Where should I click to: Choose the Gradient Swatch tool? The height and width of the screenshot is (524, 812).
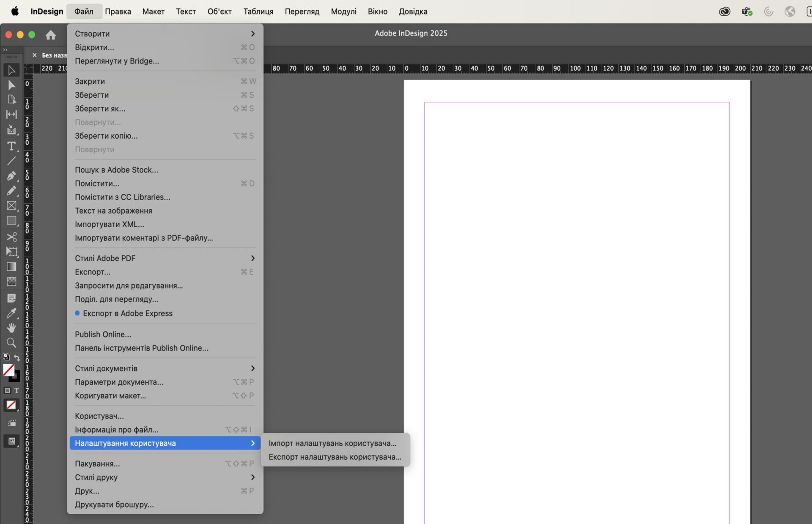tap(11, 266)
